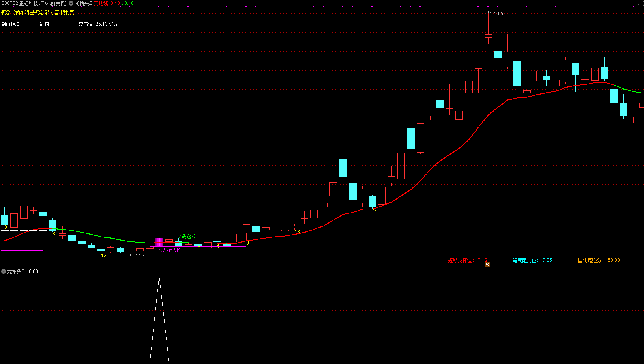The image size is (644, 364).
Task: Click the 天地线 8.40 indicator value
Action: [x=107, y=3]
